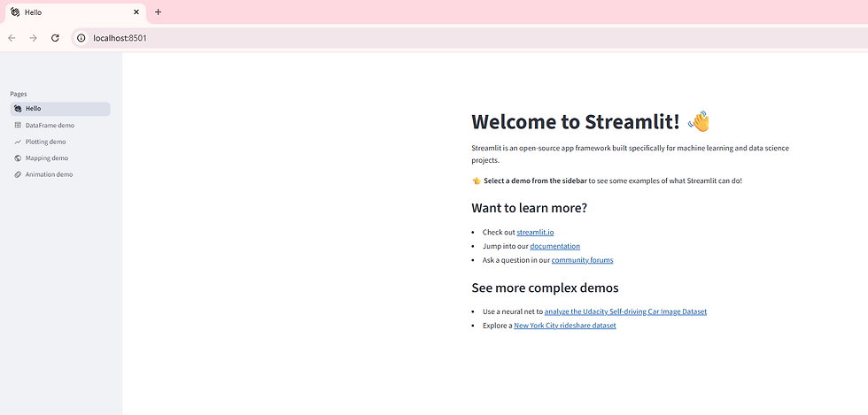Click the 'See more complex demos' heading

[x=545, y=288]
